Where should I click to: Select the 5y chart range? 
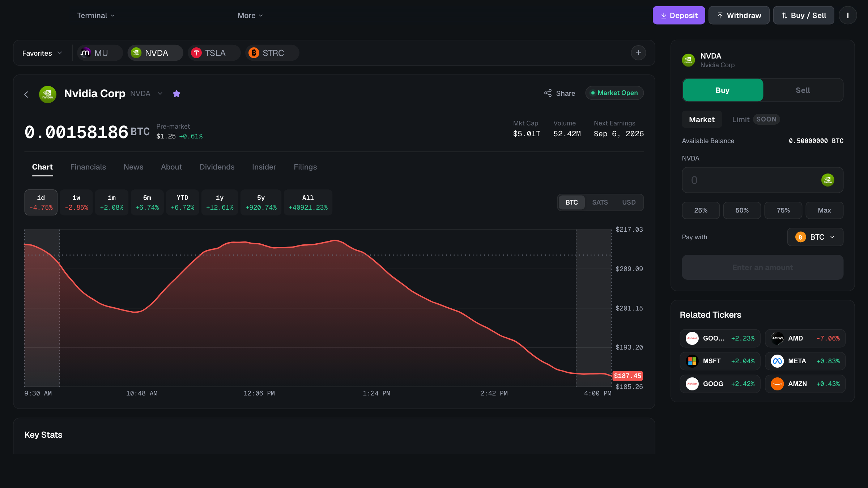(x=261, y=202)
